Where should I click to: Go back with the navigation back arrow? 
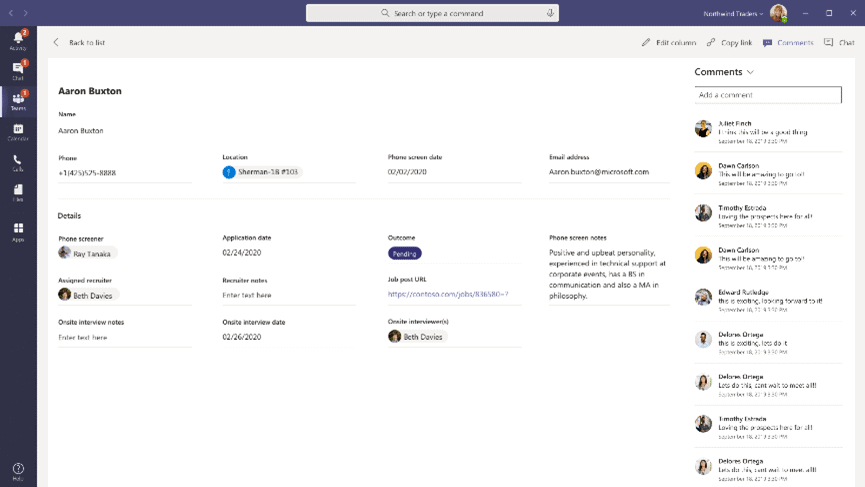[x=10, y=13]
